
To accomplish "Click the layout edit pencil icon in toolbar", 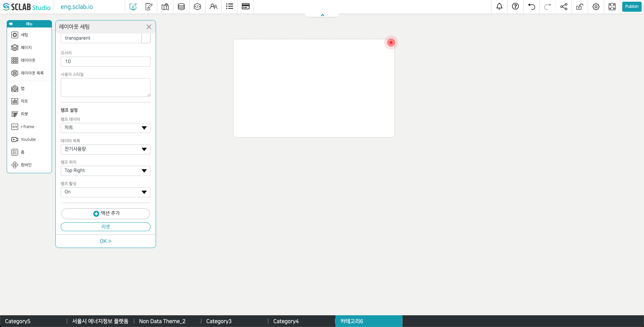I will point(133,7).
